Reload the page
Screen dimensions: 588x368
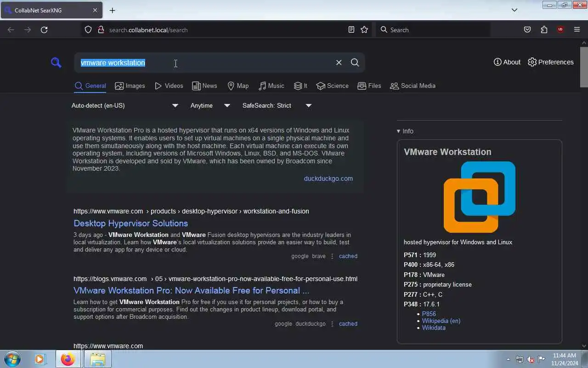pyautogui.click(x=44, y=30)
